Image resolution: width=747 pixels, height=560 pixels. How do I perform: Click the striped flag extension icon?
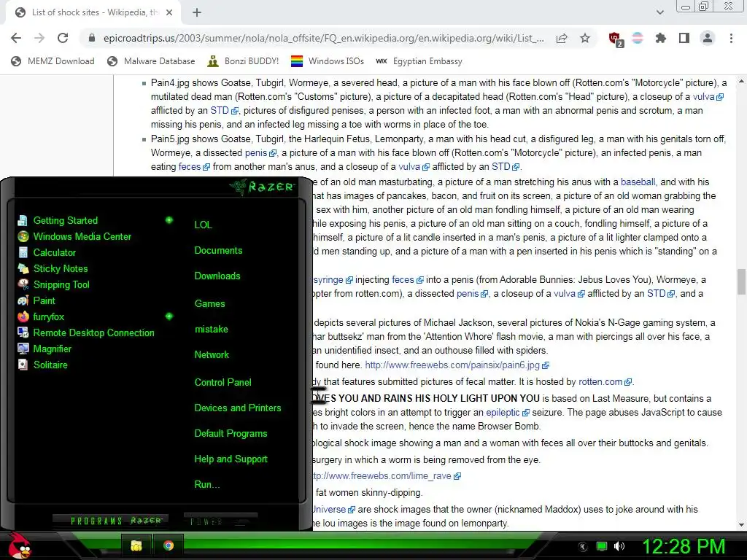(638, 38)
